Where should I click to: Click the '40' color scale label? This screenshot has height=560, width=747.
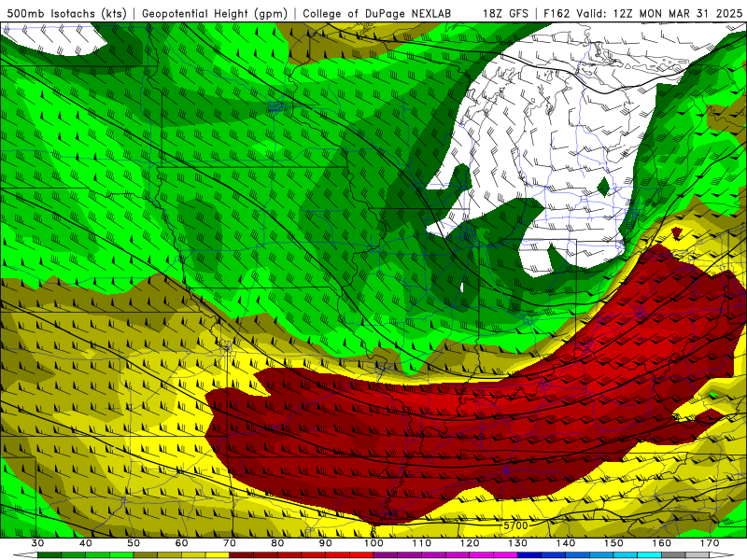86,543
